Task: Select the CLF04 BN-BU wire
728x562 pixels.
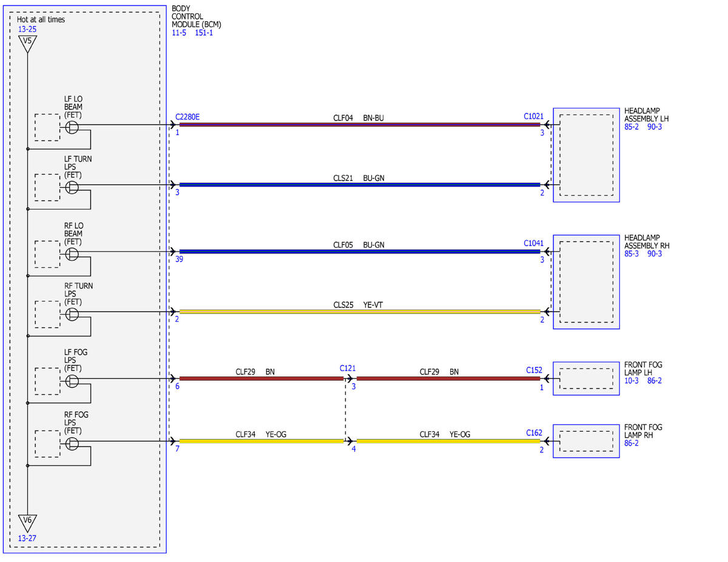Action: tap(360, 124)
